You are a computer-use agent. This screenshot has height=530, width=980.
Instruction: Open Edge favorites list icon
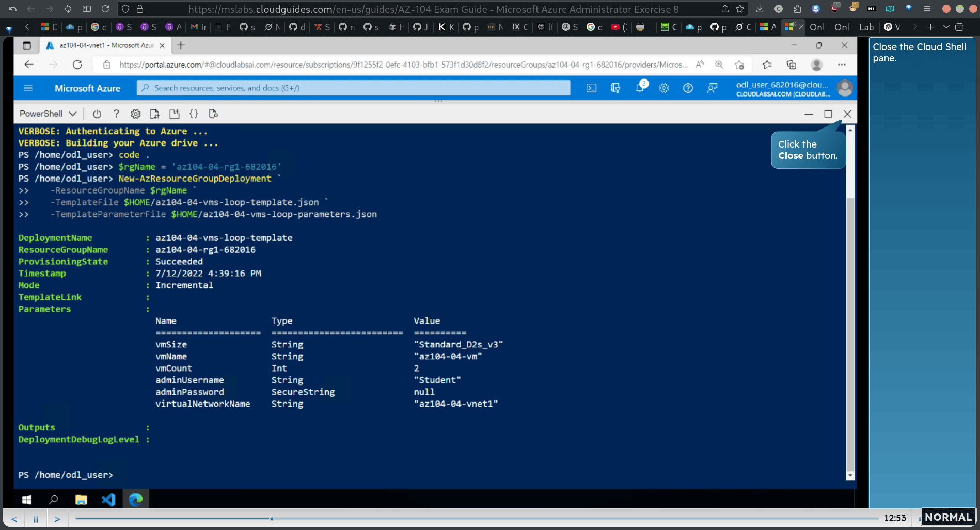coord(767,65)
